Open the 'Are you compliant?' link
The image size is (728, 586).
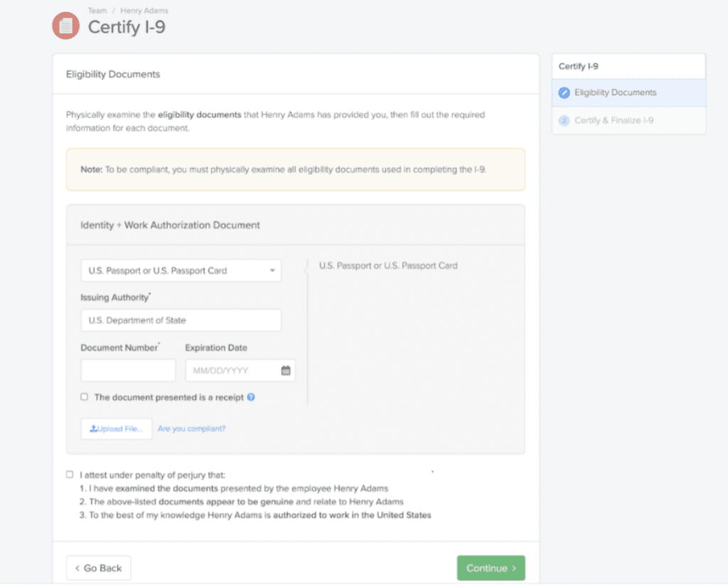pos(192,429)
